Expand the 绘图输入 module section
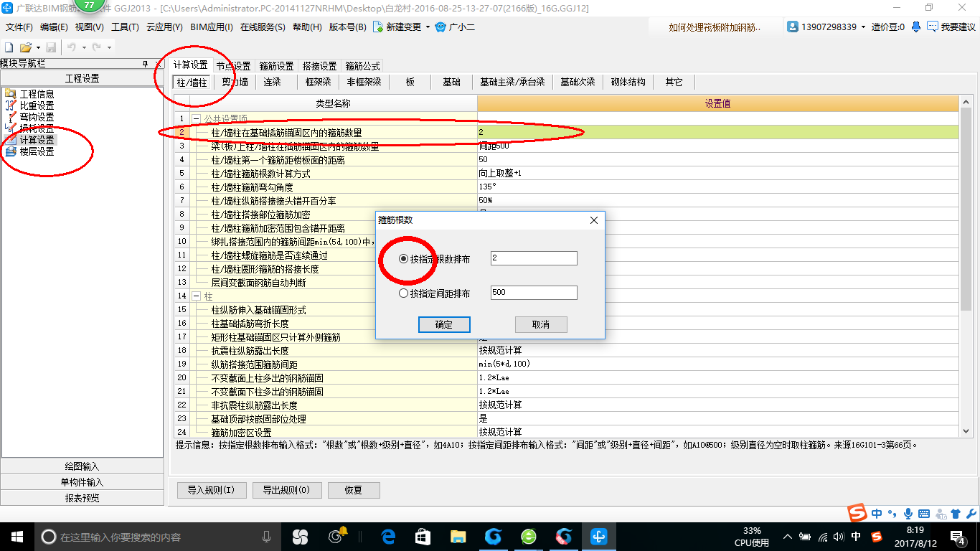Viewport: 980px width, 551px height. click(x=83, y=466)
